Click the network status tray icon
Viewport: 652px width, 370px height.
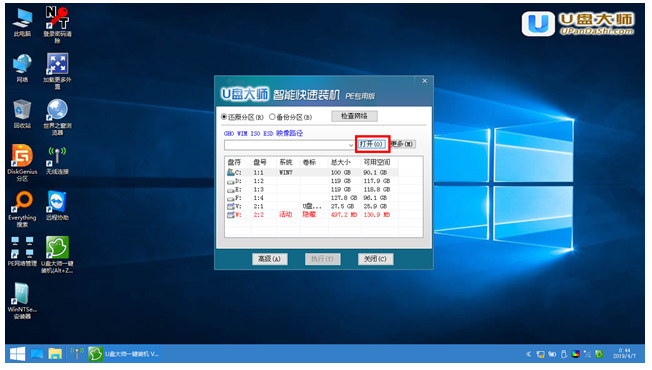click(x=540, y=354)
